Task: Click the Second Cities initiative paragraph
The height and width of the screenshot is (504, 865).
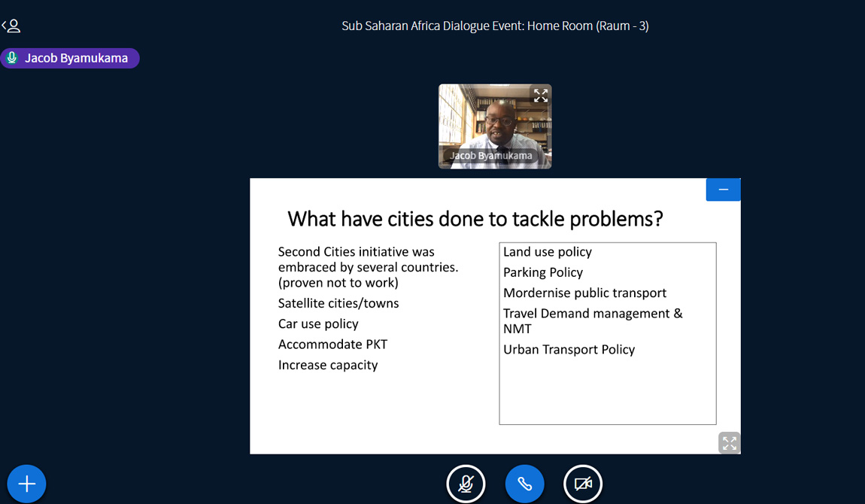Action: [368, 268]
